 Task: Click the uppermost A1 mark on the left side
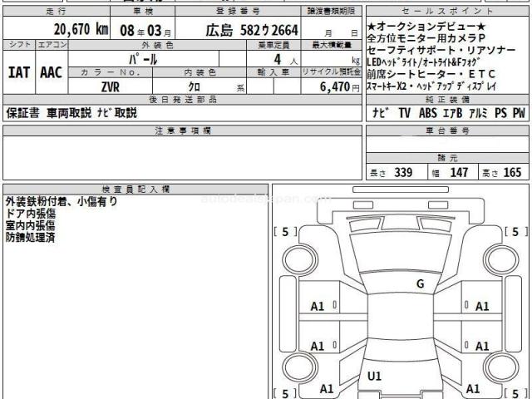pyautogui.click(x=318, y=306)
